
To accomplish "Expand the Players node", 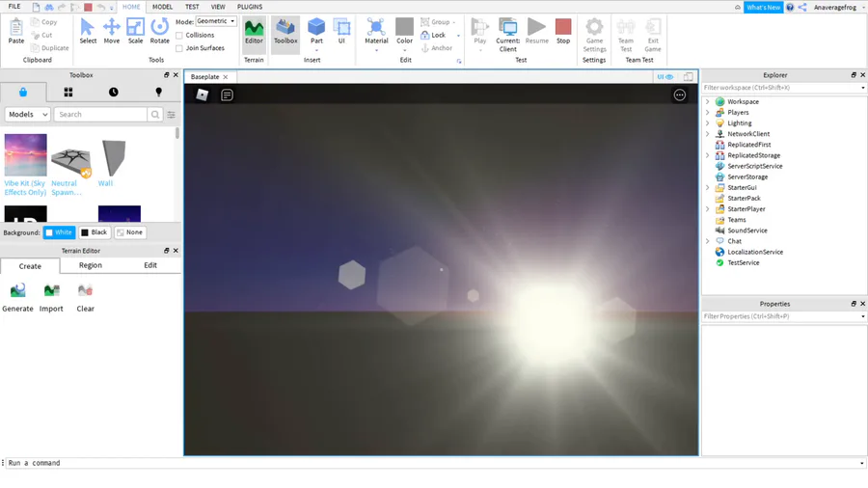I will 707,112.
